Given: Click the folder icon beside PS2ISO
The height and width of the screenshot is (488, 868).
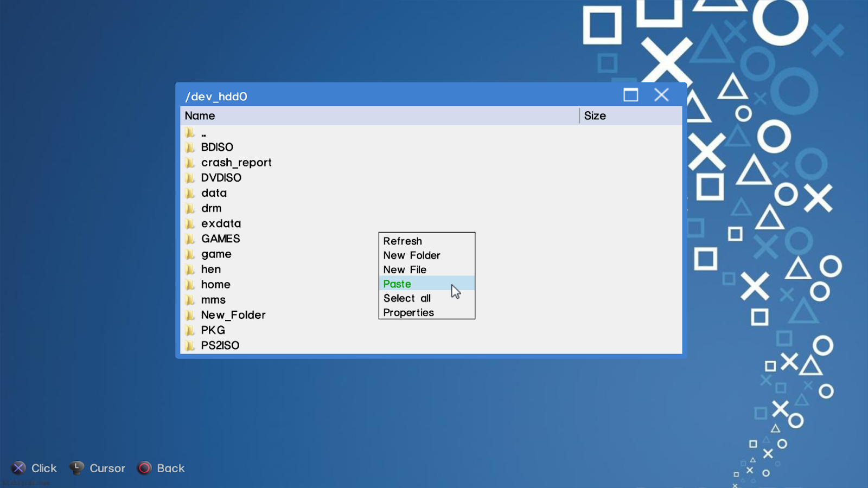Looking at the screenshot, I should pos(190,345).
